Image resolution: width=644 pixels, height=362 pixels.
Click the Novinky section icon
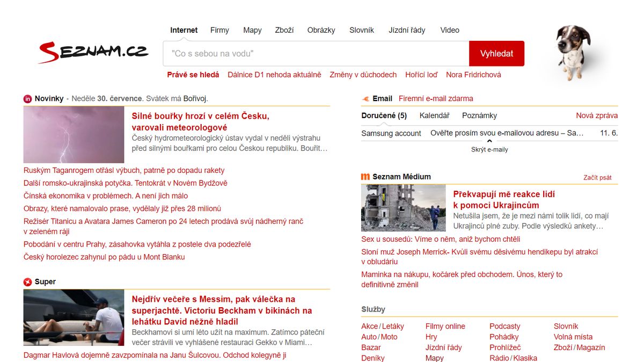pyautogui.click(x=28, y=99)
